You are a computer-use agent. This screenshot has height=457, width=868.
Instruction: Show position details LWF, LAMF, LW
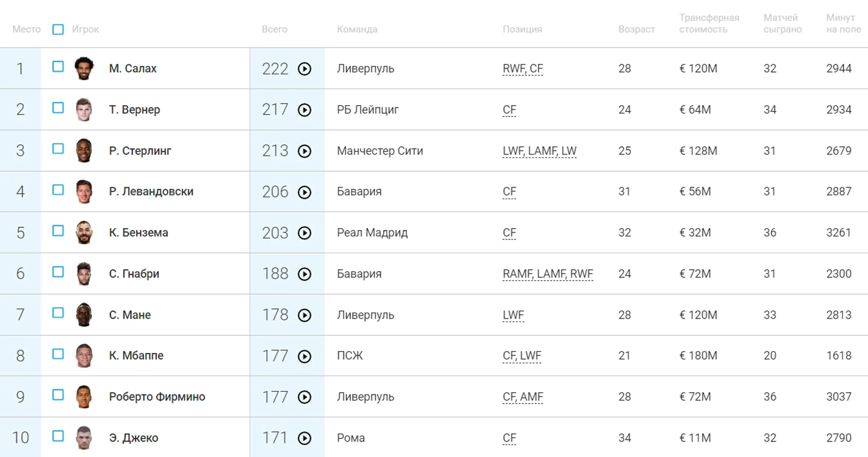(539, 151)
